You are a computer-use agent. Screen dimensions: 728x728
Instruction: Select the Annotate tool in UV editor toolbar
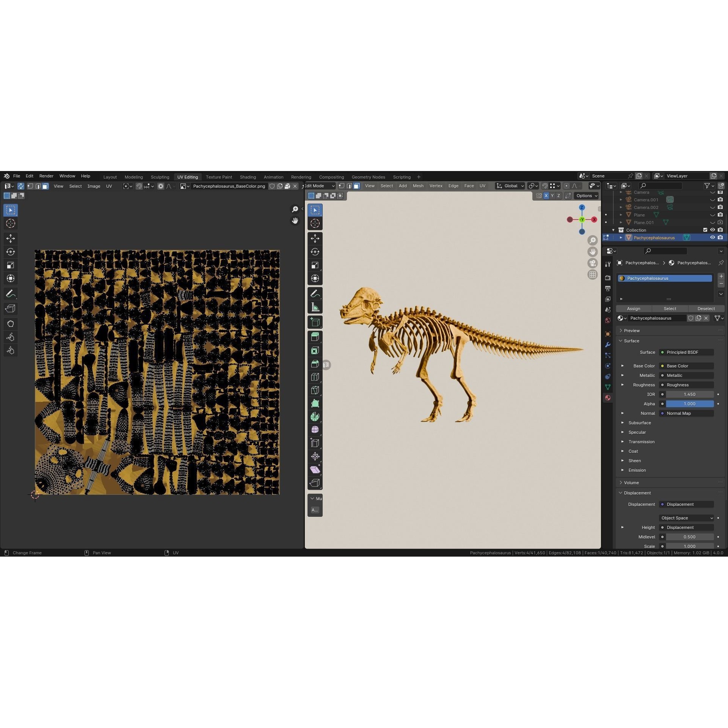[11, 294]
